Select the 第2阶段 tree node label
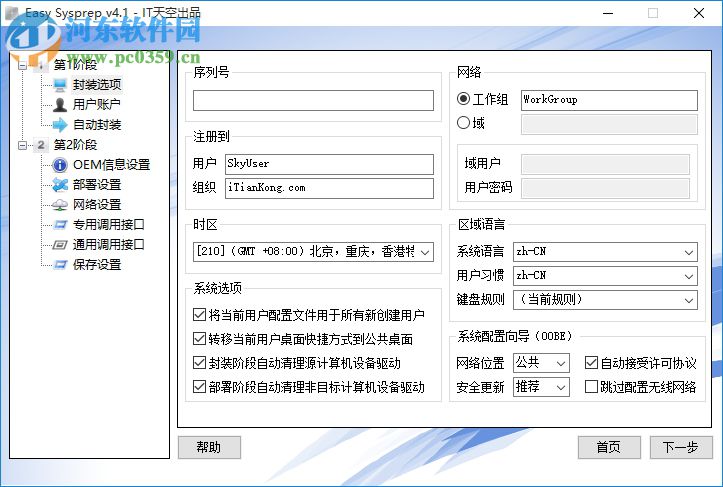723x487 pixels. [x=75, y=145]
